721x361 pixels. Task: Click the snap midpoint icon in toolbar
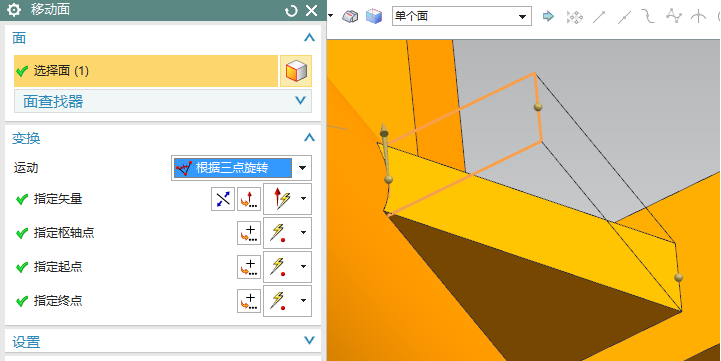pyautogui.click(x=624, y=17)
